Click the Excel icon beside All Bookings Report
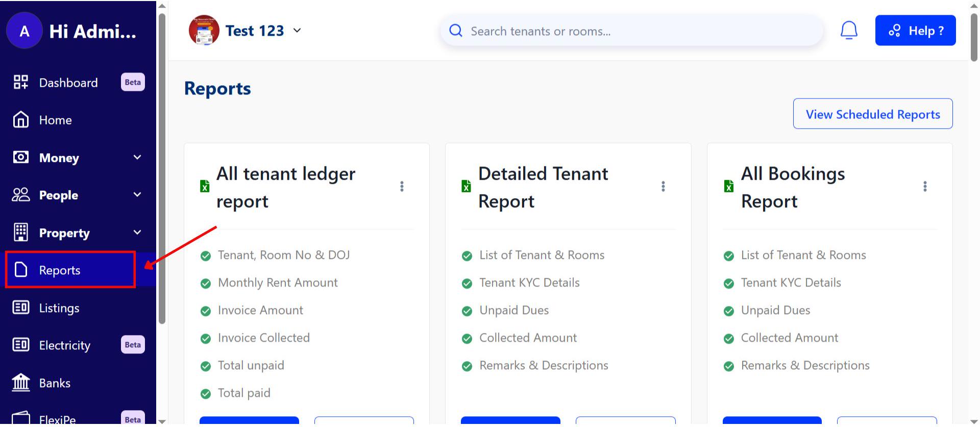 [x=728, y=186]
